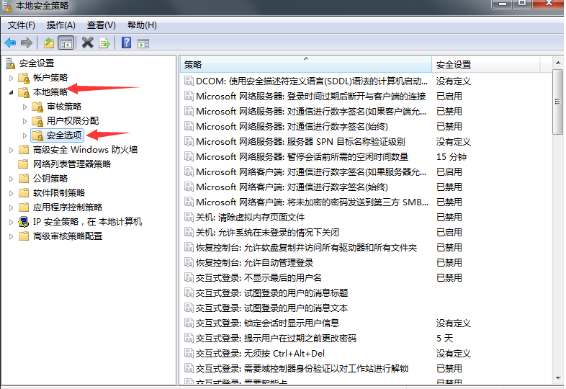This screenshot has height=389, width=566.
Task: Click the action pane toggle toolbar icon
Action: [x=143, y=44]
